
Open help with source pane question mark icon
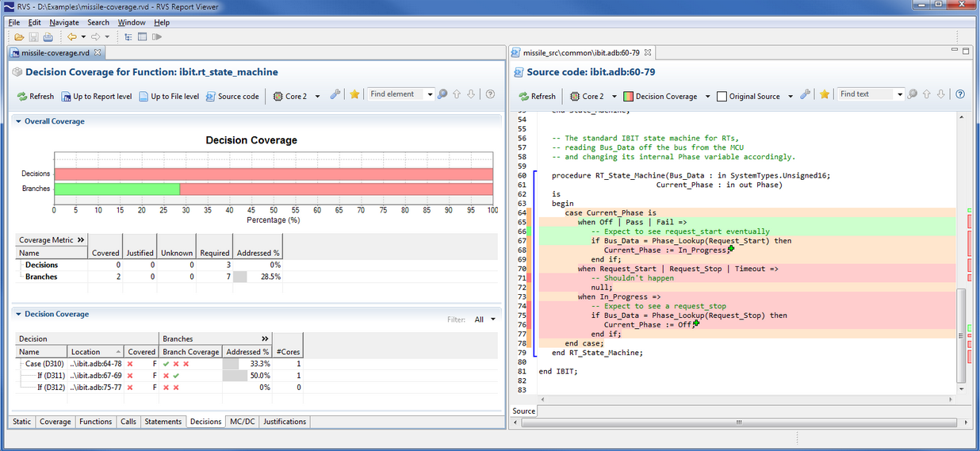pyautogui.click(x=960, y=94)
